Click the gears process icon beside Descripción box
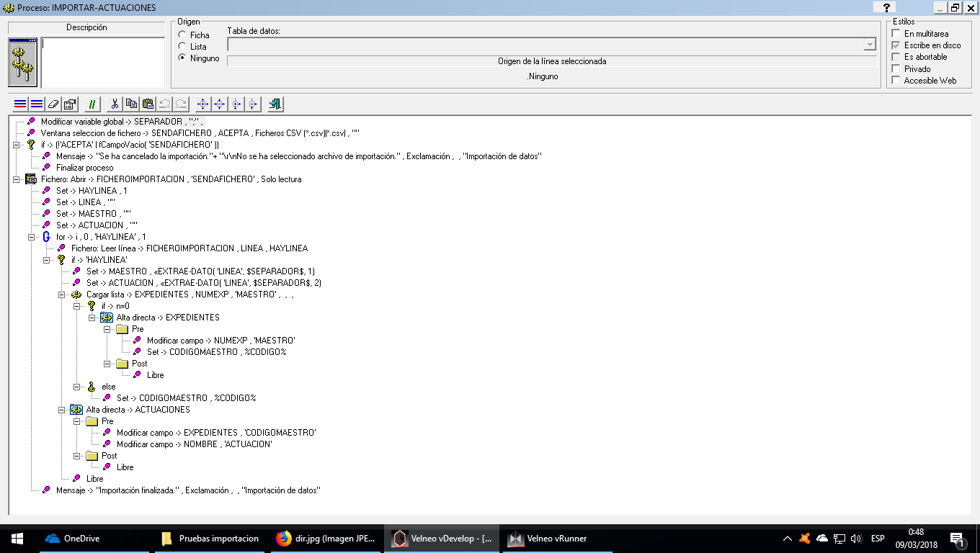 click(23, 63)
